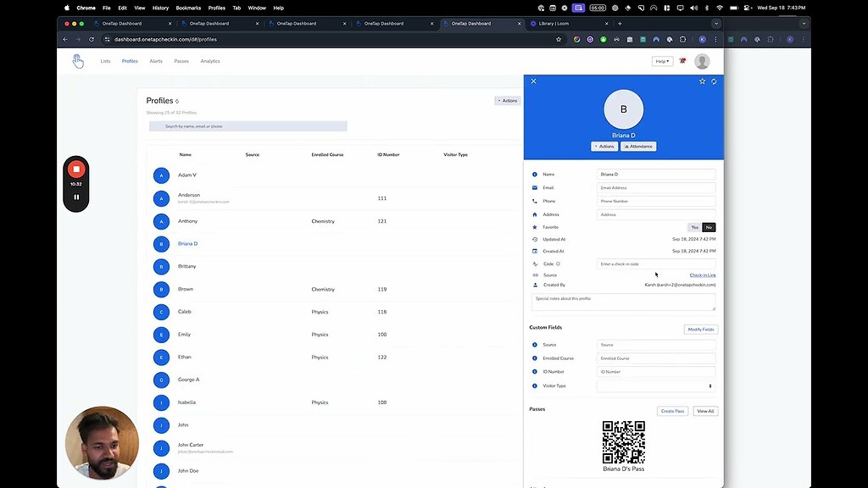Open the Profiles list Actions dropdown
Viewport: 868px width, 488px height.
coord(507,101)
